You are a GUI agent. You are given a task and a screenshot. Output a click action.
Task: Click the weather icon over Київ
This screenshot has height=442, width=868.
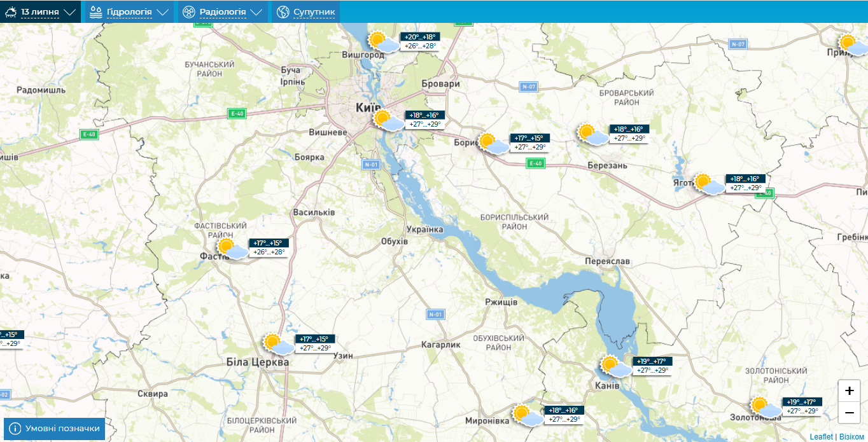pos(388,120)
